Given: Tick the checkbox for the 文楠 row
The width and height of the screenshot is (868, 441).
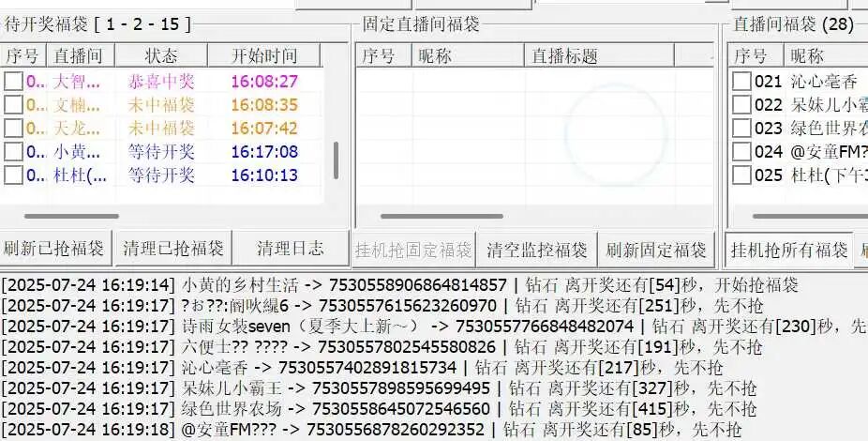Looking at the screenshot, I should (x=13, y=105).
